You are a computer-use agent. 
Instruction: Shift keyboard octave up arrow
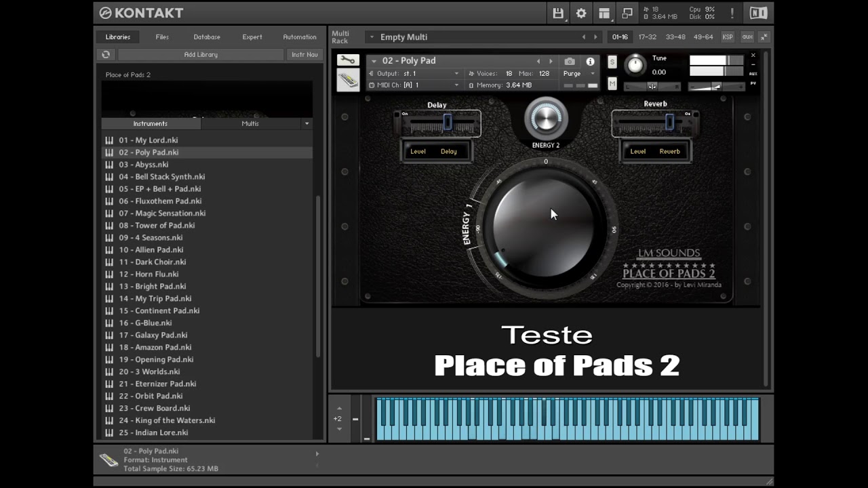tap(340, 408)
